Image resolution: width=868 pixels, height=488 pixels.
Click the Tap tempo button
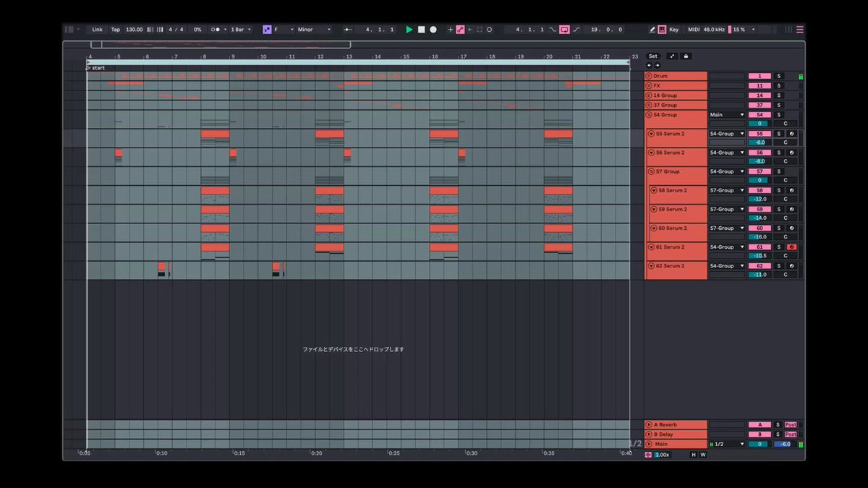(116, 30)
